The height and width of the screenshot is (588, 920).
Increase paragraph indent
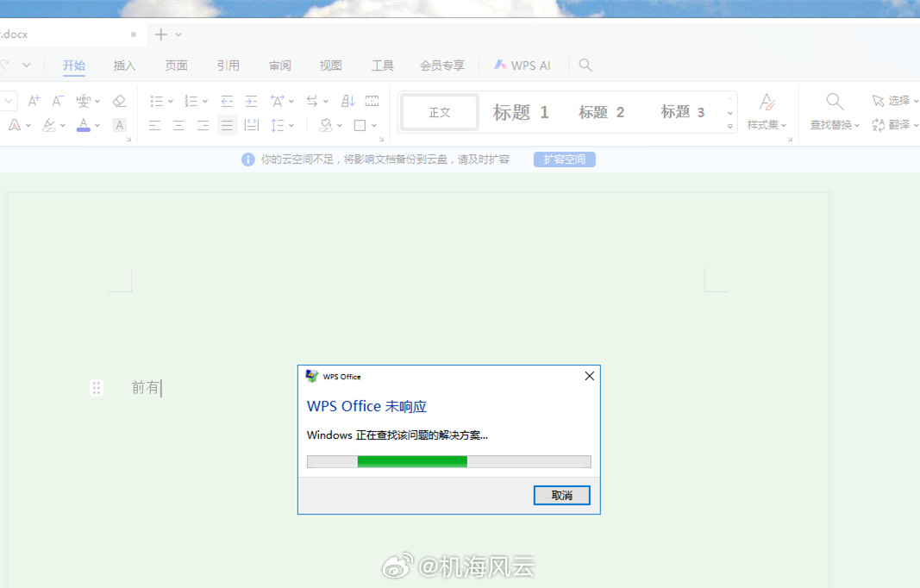pos(251,101)
